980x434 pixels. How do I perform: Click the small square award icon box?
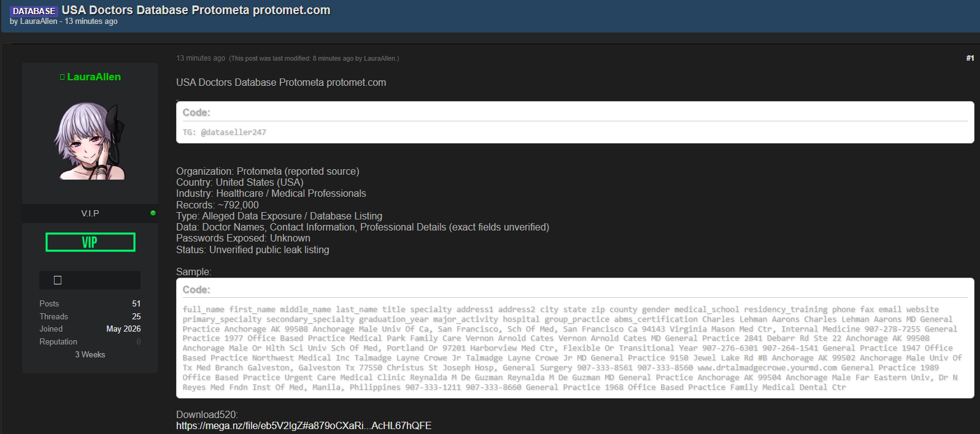coord(58,280)
